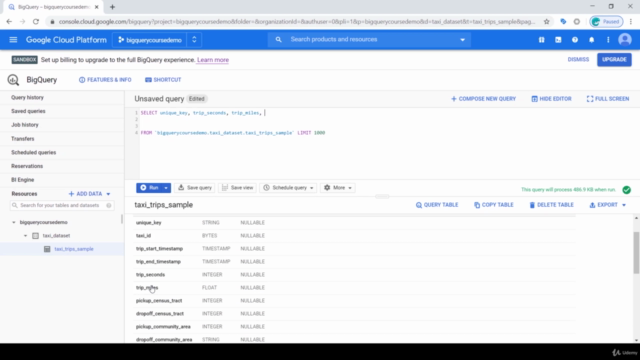The width and height of the screenshot is (640, 360).
Task: Open Saved queries
Action: click(x=28, y=111)
